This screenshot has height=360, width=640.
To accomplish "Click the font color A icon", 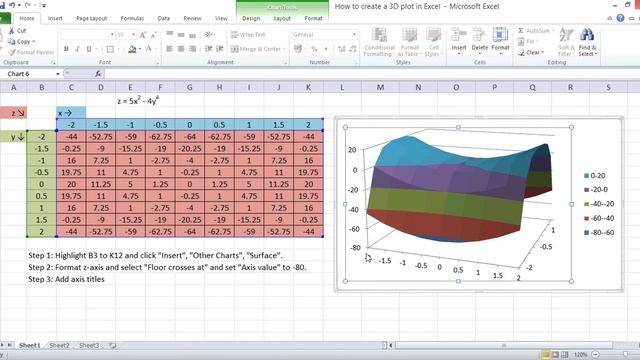I will pyautogui.click(x=149, y=49).
